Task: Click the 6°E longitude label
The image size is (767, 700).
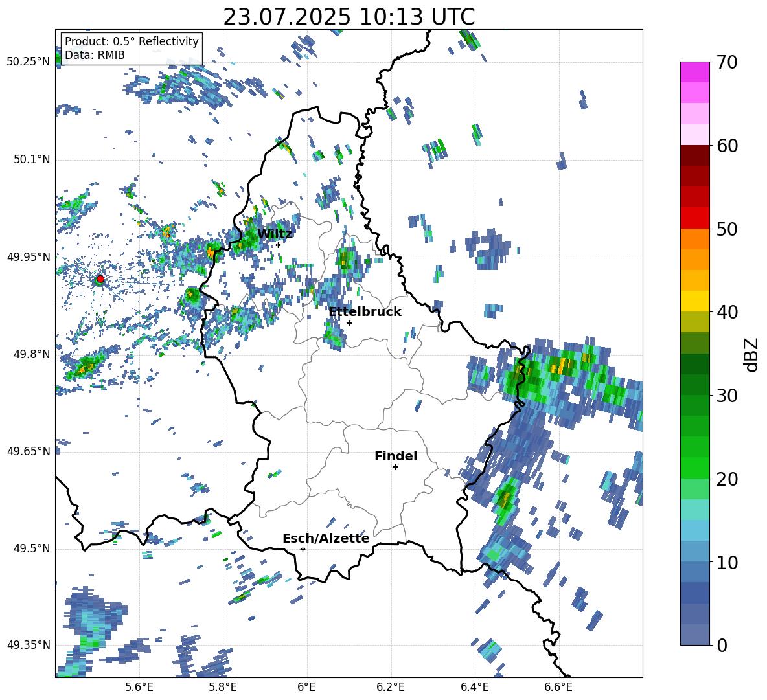Action: 306,688
